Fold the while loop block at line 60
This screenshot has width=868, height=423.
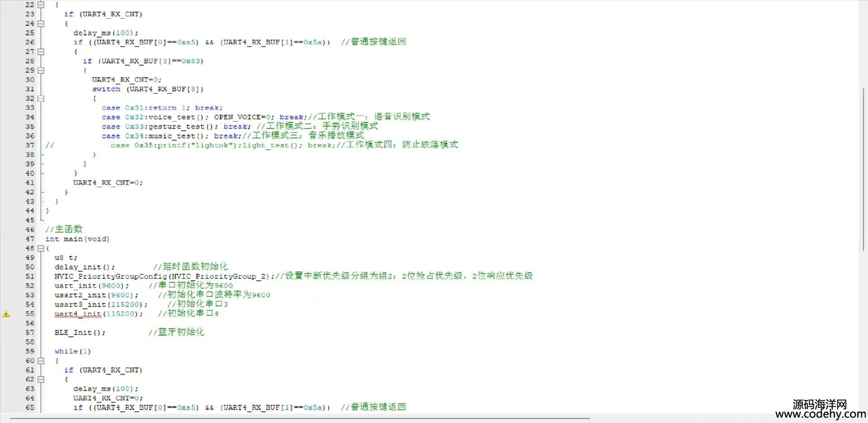(41, 361)
